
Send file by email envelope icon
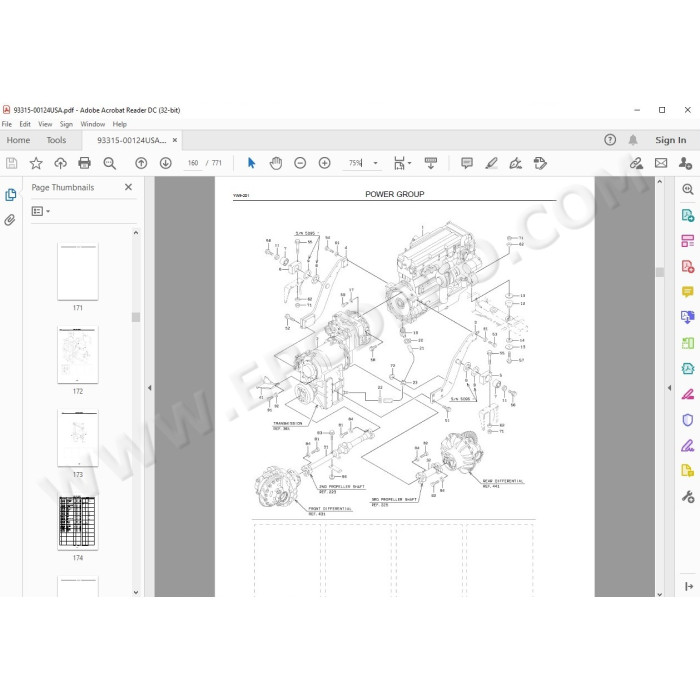tap(661, 163)
